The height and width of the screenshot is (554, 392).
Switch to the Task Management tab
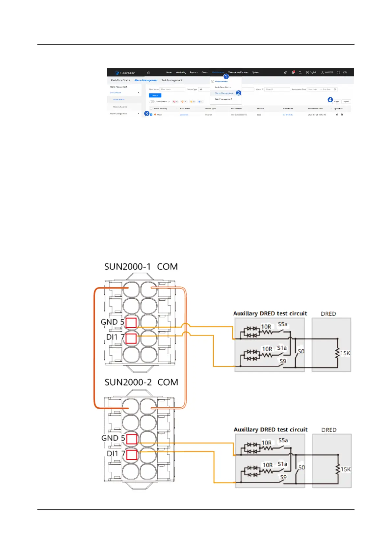tap(172, 80)
